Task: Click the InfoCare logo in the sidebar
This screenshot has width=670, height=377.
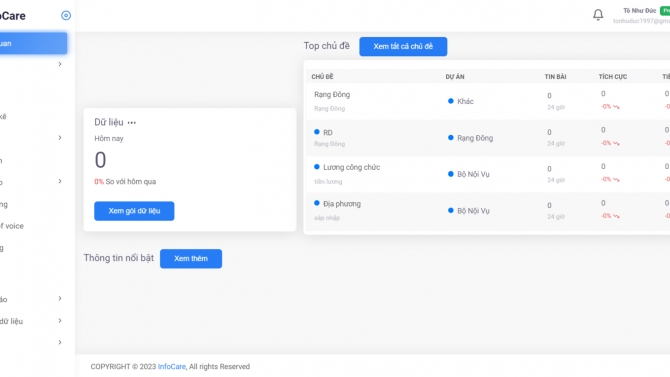Action: pos(13,16)
